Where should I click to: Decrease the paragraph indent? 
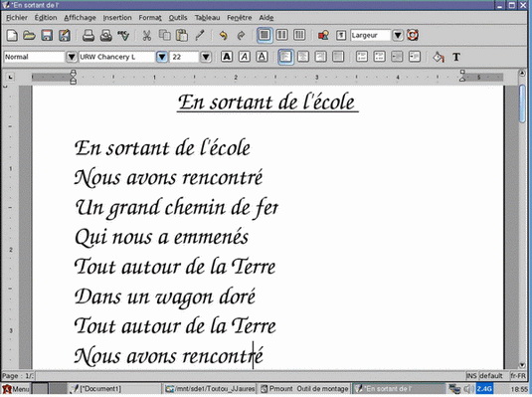click(x=397, y=57)
